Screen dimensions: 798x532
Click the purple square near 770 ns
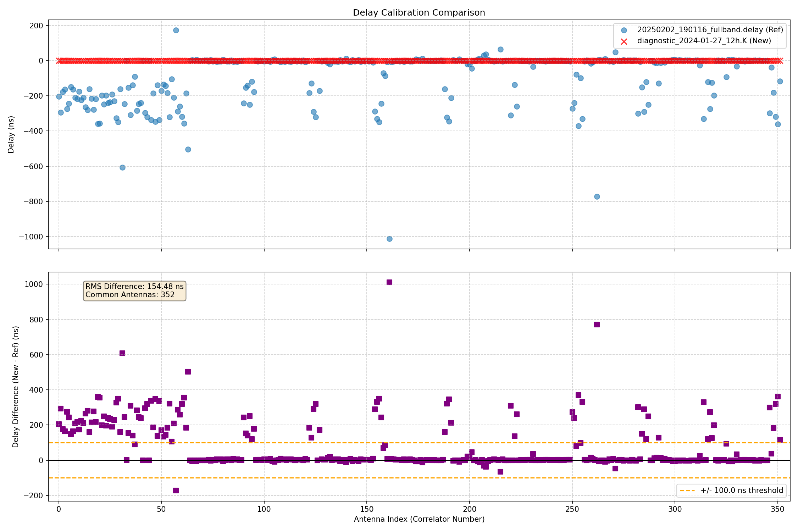coord(597,325)
